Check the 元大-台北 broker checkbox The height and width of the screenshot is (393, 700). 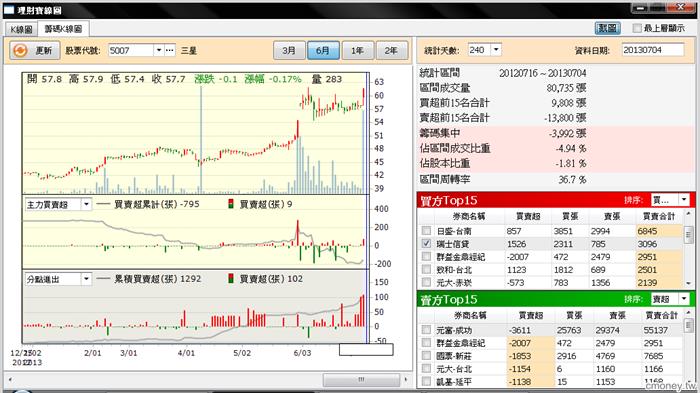pos(426,368)
